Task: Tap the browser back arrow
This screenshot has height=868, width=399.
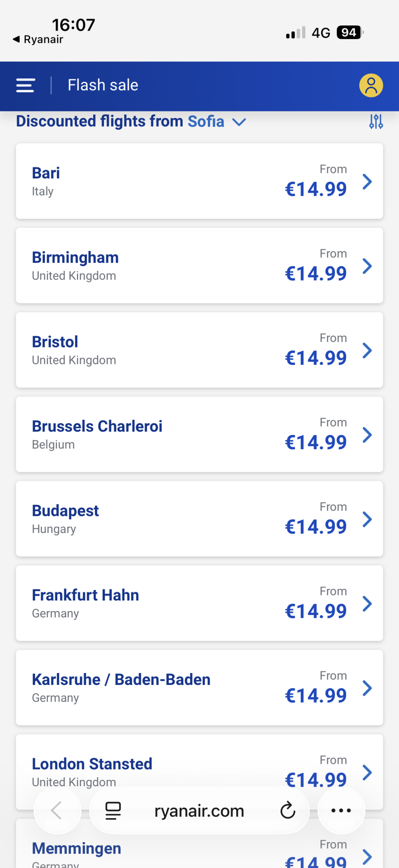Action: pos(57,810)
